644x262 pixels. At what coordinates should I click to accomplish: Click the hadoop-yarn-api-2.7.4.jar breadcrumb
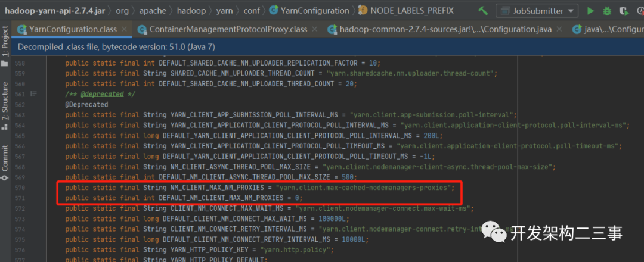click(x=55, y=11)
